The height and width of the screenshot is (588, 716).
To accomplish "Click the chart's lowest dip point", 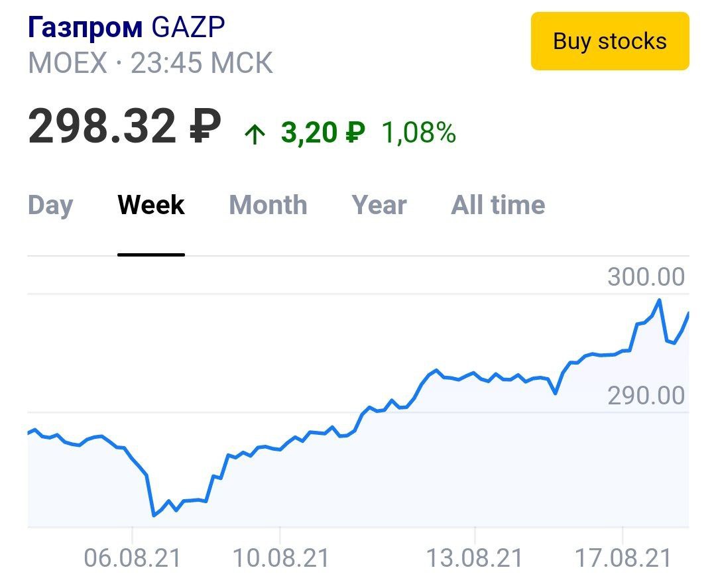I will (154, 515).
